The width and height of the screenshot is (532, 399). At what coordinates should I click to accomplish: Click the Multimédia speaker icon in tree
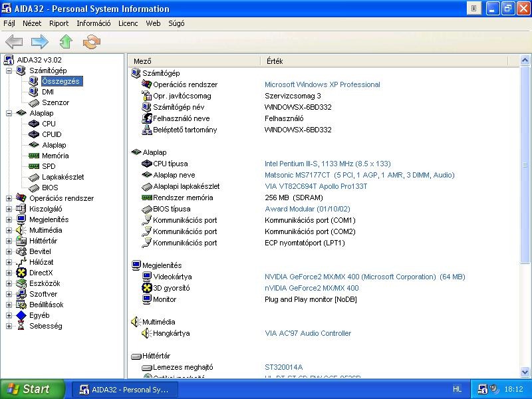click(x=21, y=230)
